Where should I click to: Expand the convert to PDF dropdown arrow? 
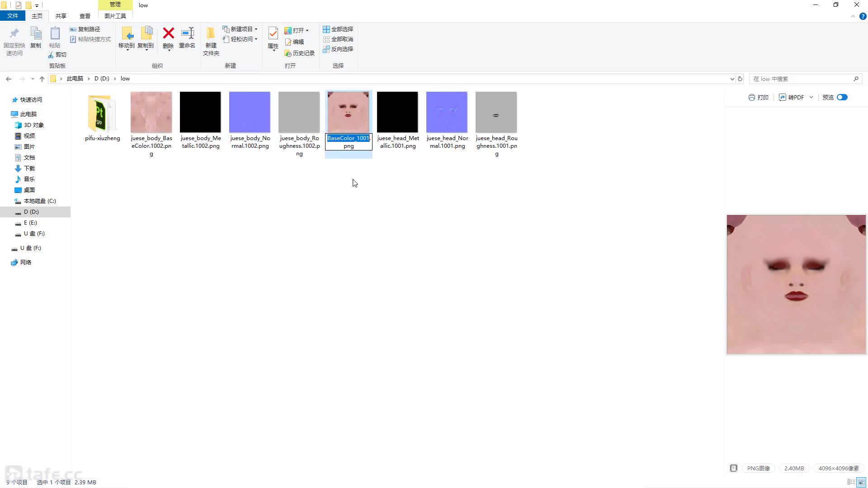(811, 97)
